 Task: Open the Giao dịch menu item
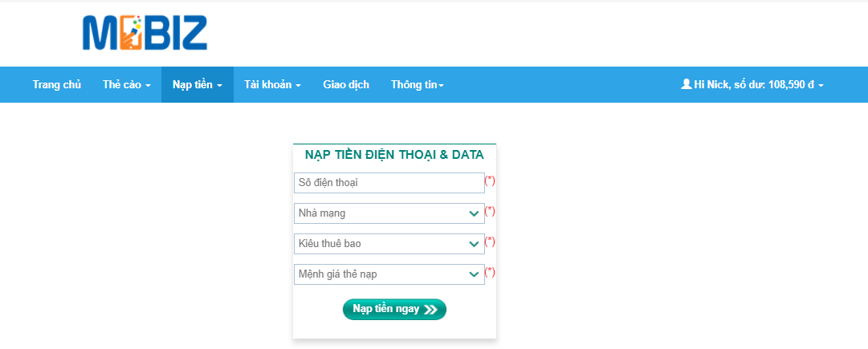[346, 85]
